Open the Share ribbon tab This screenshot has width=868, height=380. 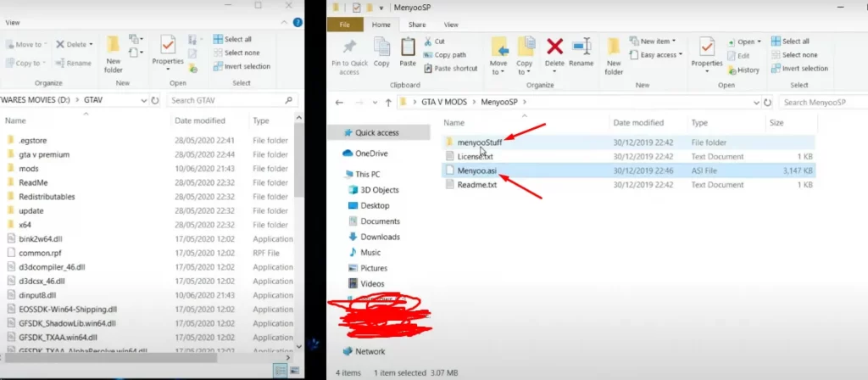(x=416, y=25)
